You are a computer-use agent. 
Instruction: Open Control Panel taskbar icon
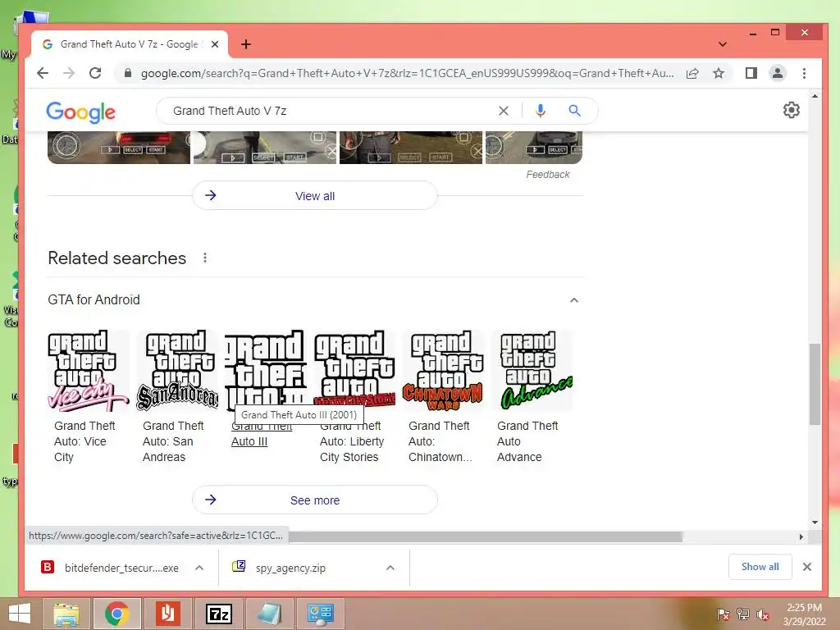tap(321, 614)
